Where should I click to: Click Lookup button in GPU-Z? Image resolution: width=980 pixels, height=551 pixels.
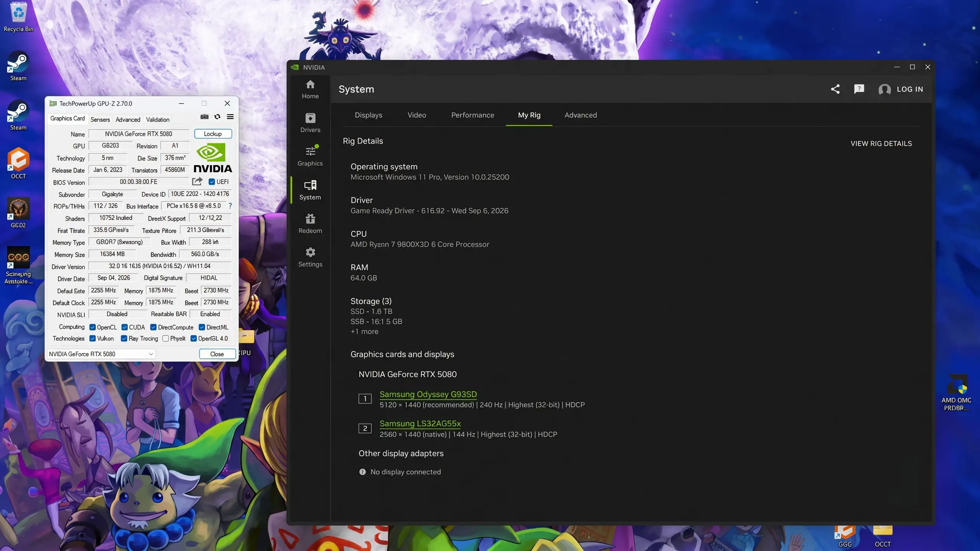(213, 134)
